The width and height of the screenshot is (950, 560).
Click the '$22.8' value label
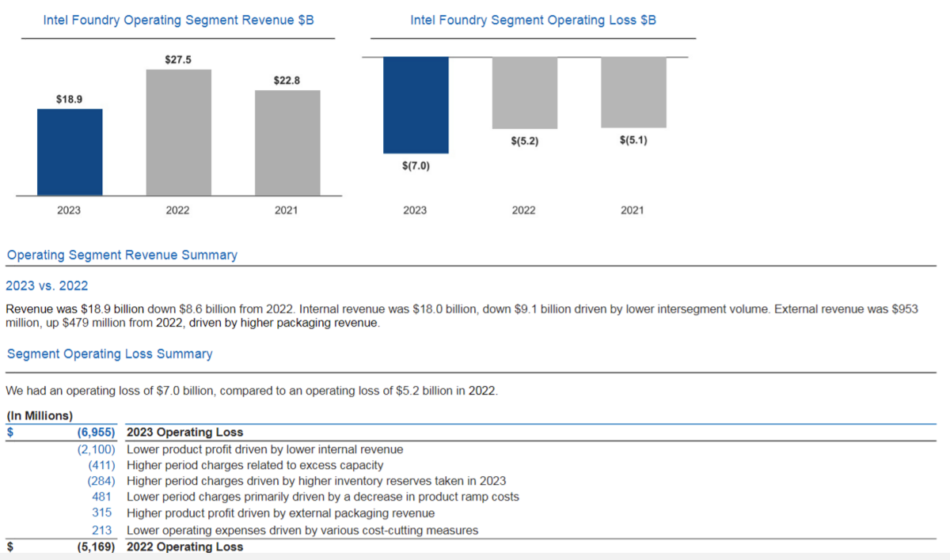click(287, 81)
